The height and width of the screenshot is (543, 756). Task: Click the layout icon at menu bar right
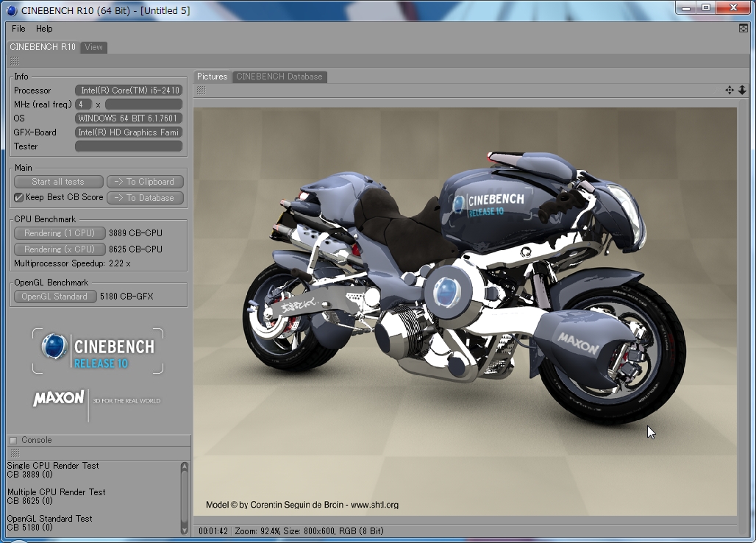743,29
